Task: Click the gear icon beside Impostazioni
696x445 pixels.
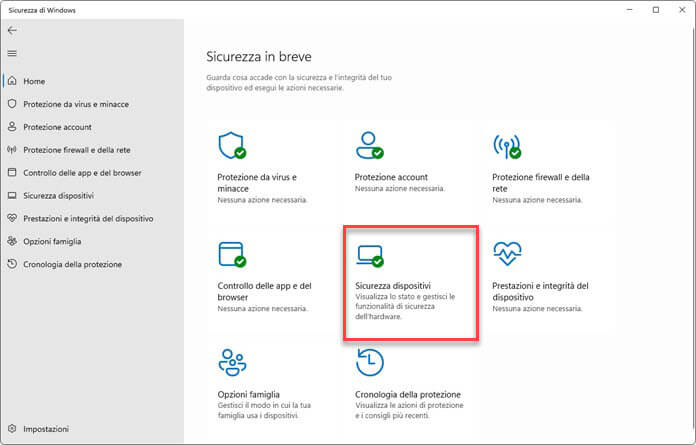Action: point(12,429)
